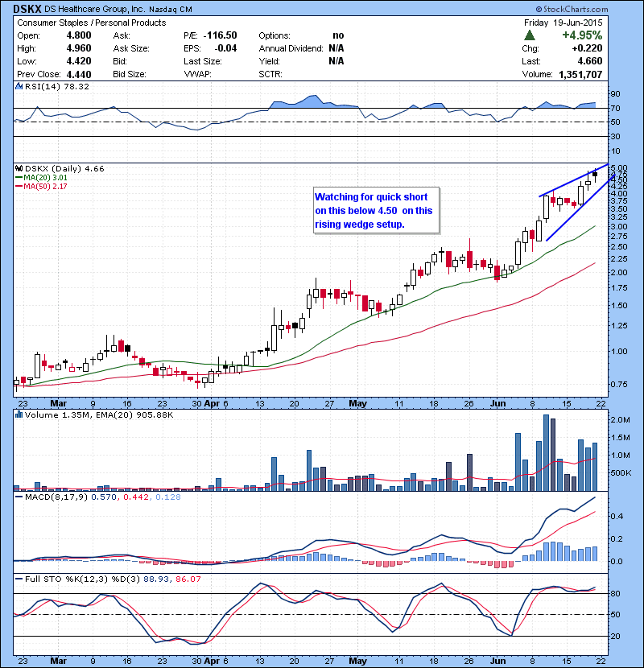Click the green up-arrow triangle near +4.95%
Screen dimensions: 644x668
pyautogui.click(x=529, y=35)
